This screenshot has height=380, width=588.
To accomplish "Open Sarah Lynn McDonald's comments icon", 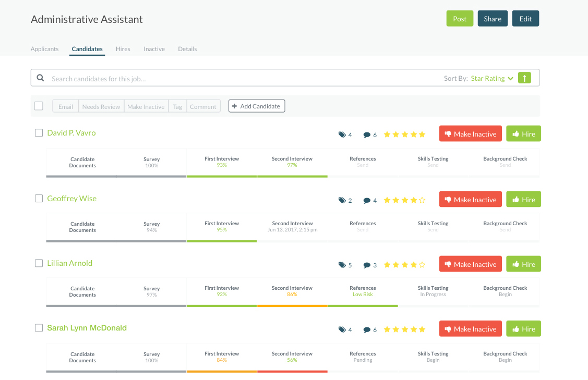I will pyautogui.click(x=367, y=329).
